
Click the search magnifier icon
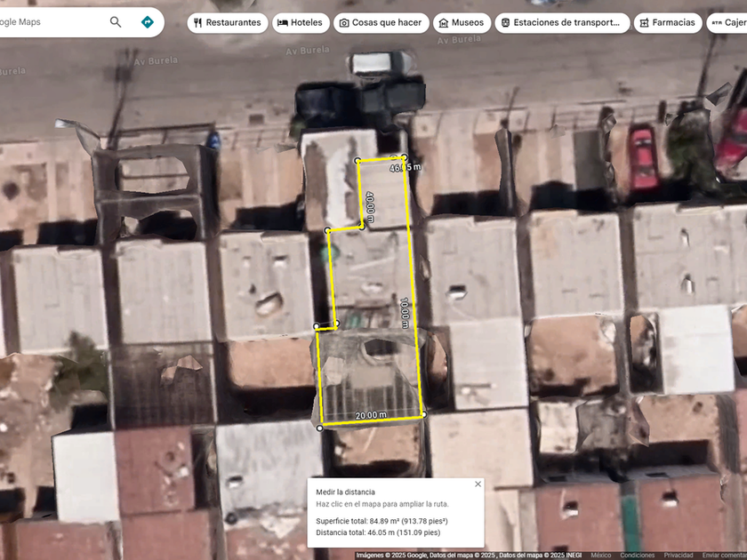click(x=116, y=22)
